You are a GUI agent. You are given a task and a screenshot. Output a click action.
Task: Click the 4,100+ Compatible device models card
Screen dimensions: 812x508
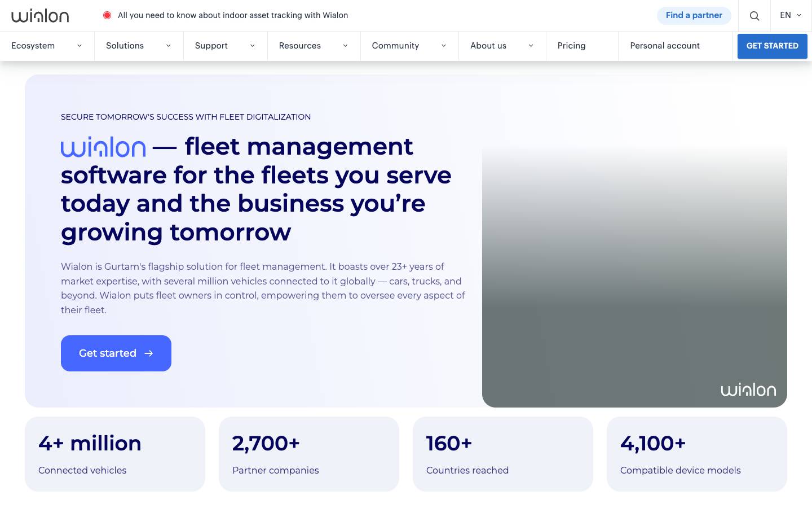(697, 454)
